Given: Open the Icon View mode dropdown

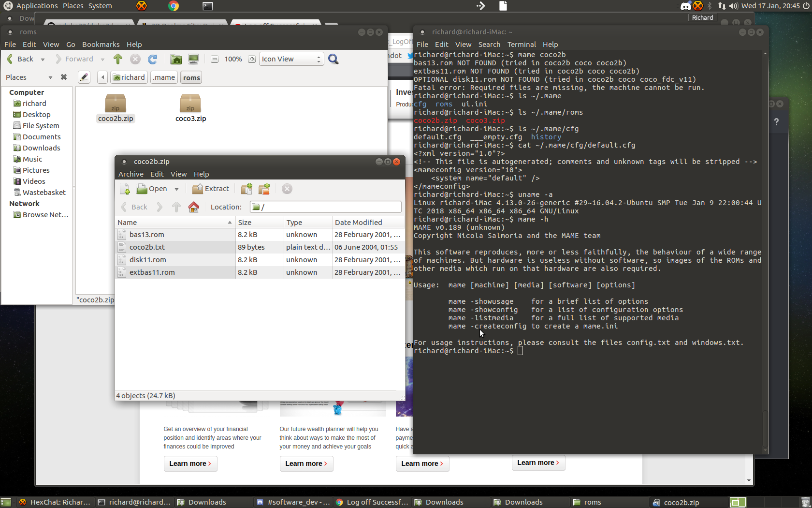Looking at the screenshot, I should coord(291,59).
